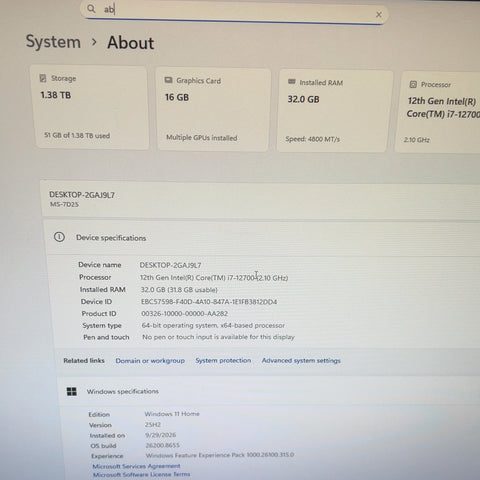This screenshot has height=480, width=480.
Task: Click the Device specifications info icon
Action: point(59,237)
